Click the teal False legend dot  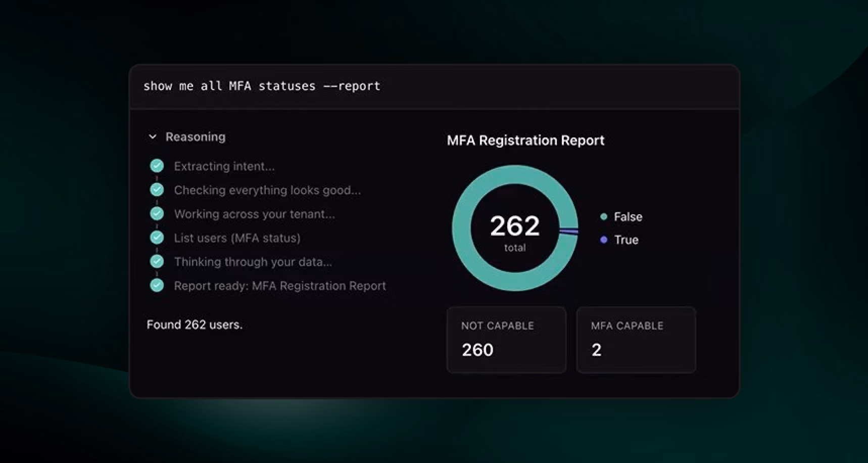[x=603, y=217]
